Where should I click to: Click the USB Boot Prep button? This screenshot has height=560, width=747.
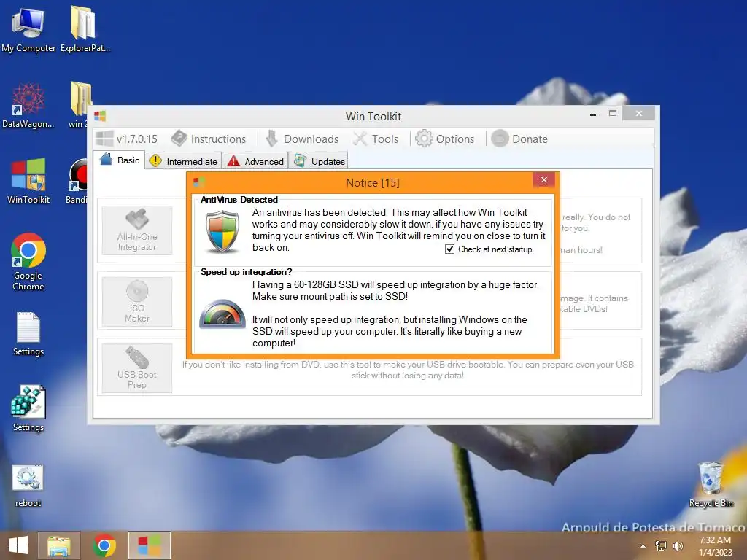(137, 368)
